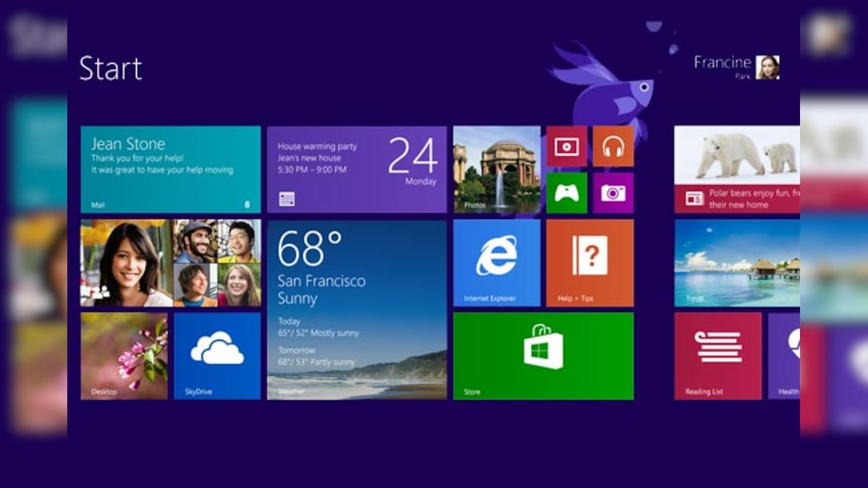Open the Camera app tile
868x488 pixels.
pyautogui.click(x=613, y=193)
